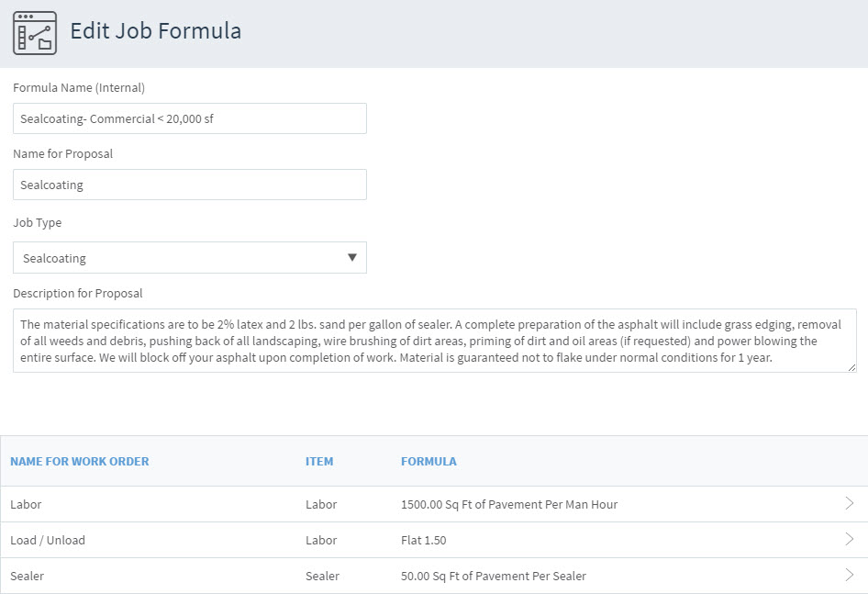The image size is (868, 594).
Task: Open the Sealer row chevron arrow
Action: [849, 575]
